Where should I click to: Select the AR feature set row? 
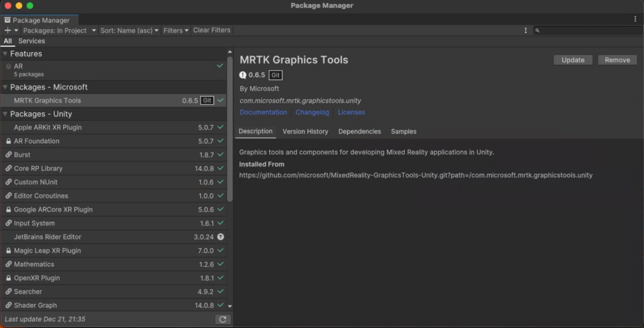tap(113, 70)
